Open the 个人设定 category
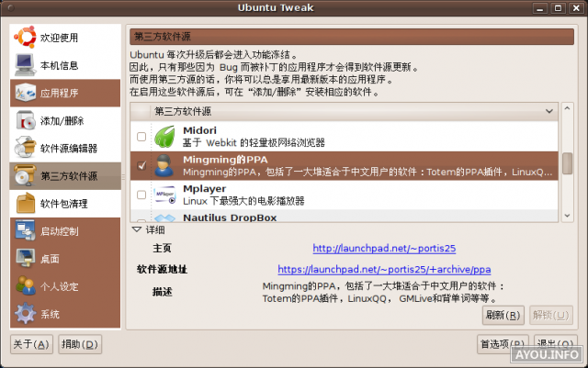 point(65,286)
